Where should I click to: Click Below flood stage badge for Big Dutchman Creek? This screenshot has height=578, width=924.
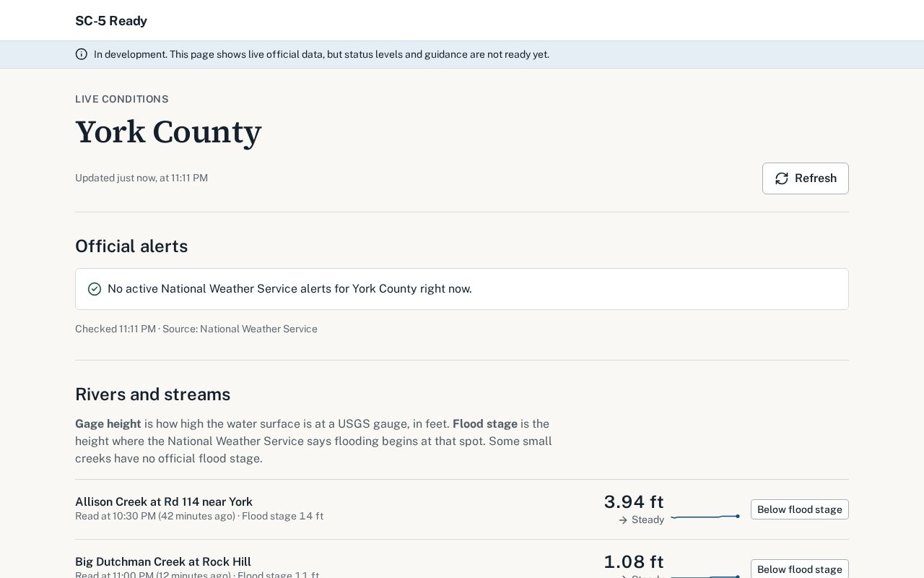tap(800, 569)
